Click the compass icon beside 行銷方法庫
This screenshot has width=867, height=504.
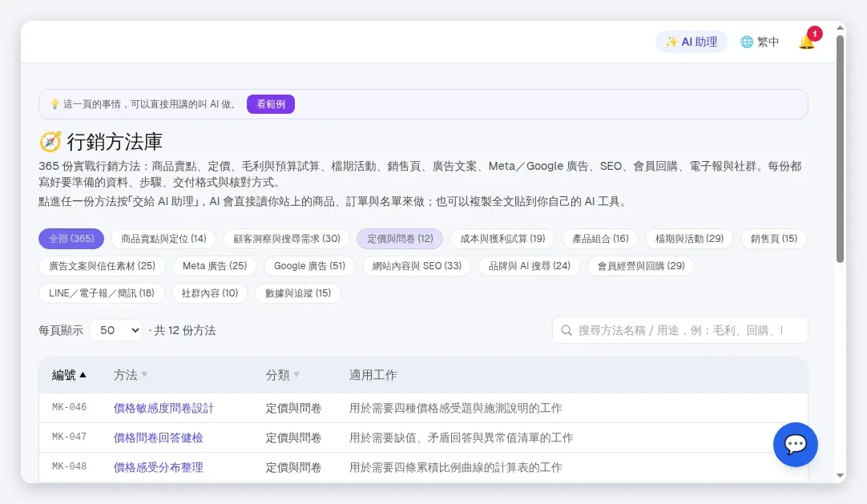pyautogui.click(x=50, y=142)
